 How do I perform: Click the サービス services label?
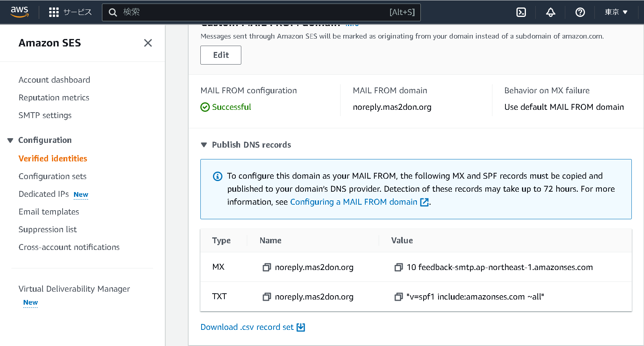(x=78, y=12)
